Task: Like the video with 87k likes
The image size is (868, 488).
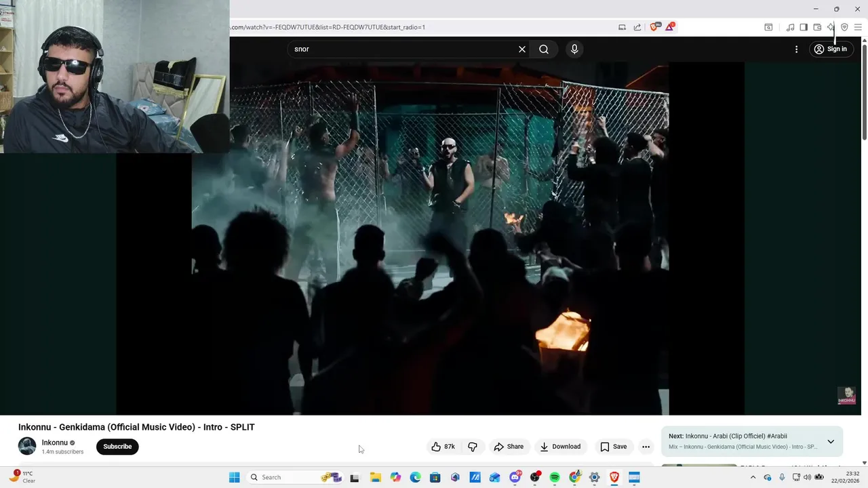Action: (x=443, y=447)
